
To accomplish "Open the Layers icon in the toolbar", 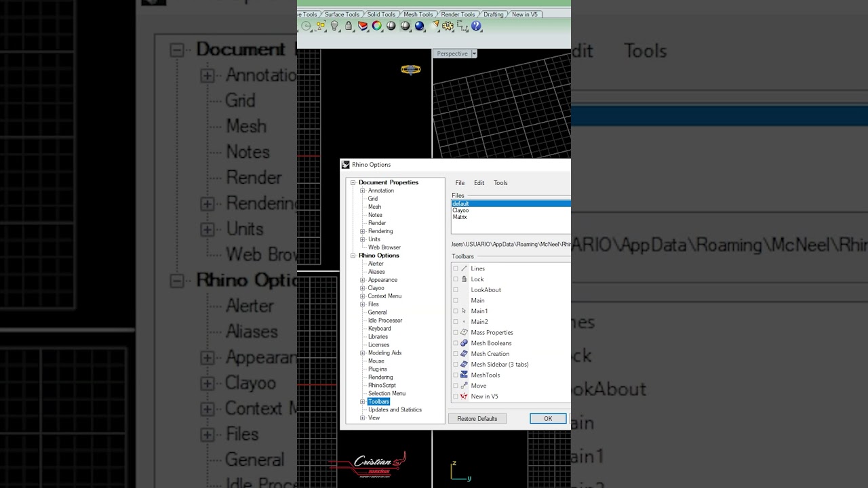I will point(363,26).
